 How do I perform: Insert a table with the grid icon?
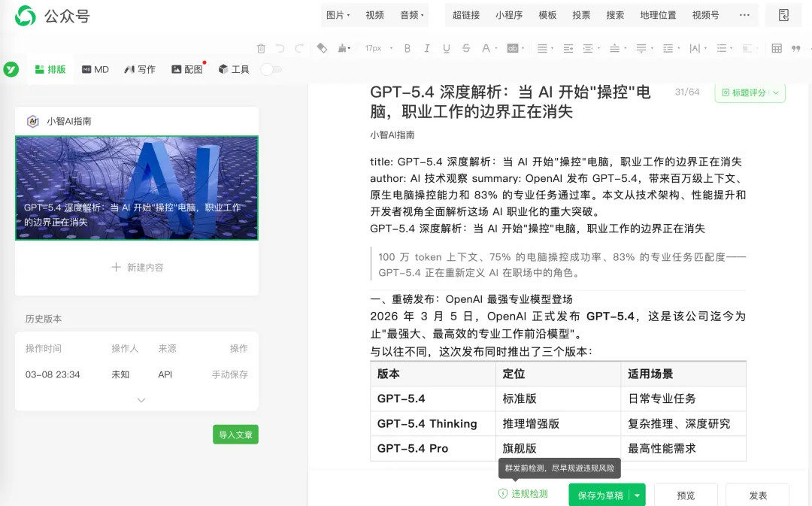[777, 48]
